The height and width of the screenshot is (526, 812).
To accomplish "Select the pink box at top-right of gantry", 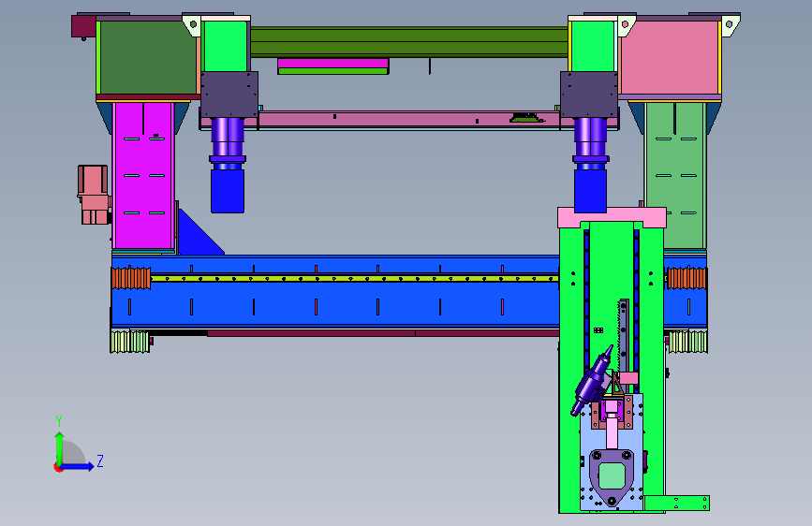I will point(670,57).
